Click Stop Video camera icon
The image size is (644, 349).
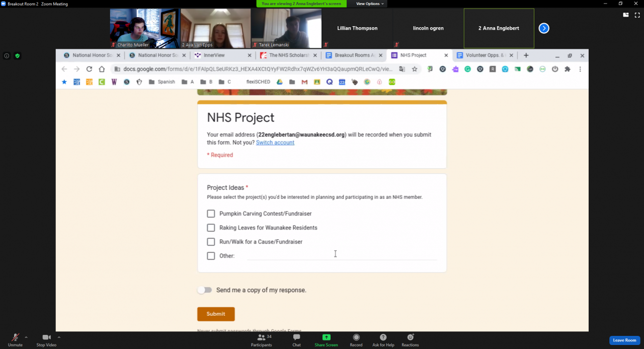(x=46, y=337)
